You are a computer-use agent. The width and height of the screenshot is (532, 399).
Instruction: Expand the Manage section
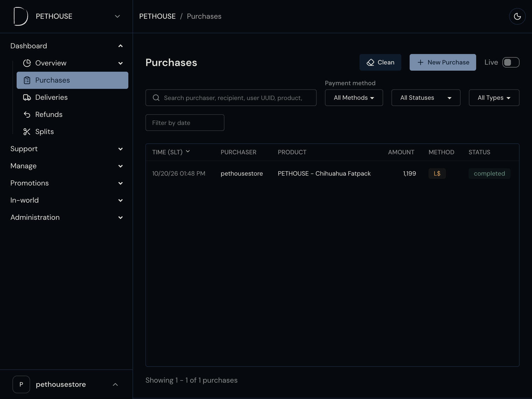point(120,166)
